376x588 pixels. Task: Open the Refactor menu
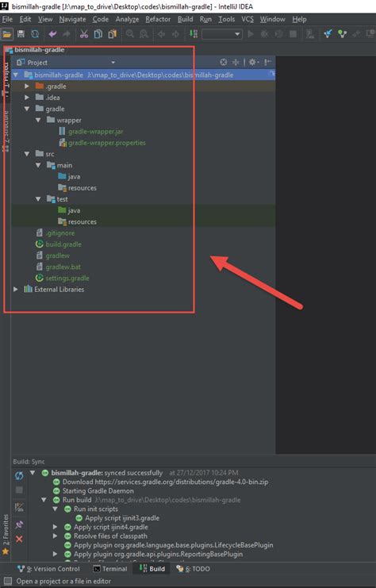(158, 19)
